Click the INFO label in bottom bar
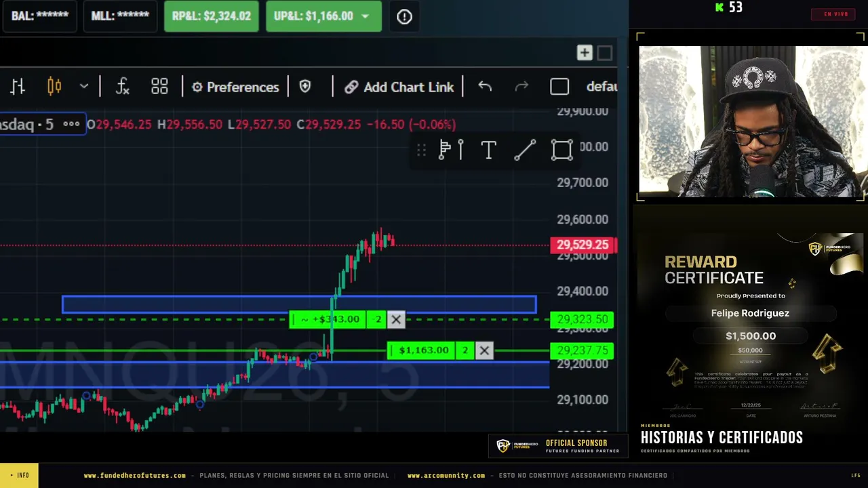Image resolution: width=868 pixels, height=488 pixels. (x=19, y=475)
